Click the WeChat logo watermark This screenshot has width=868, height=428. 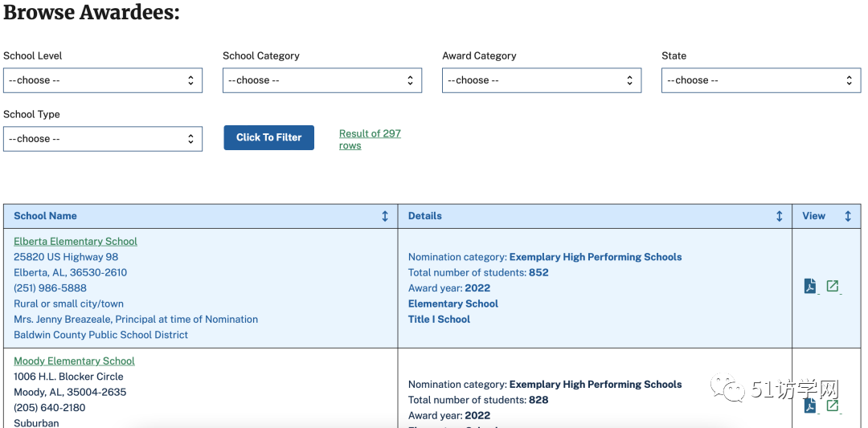tap(728, 388)
